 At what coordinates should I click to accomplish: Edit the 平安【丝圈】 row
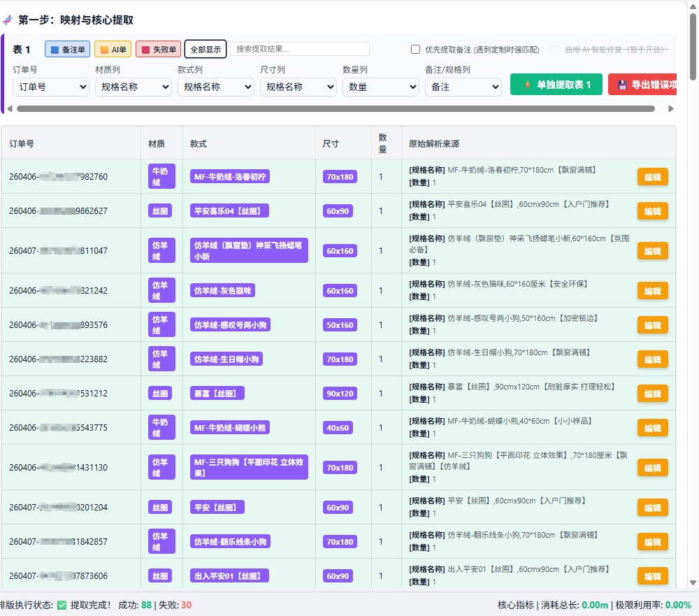tap(653, 508)
